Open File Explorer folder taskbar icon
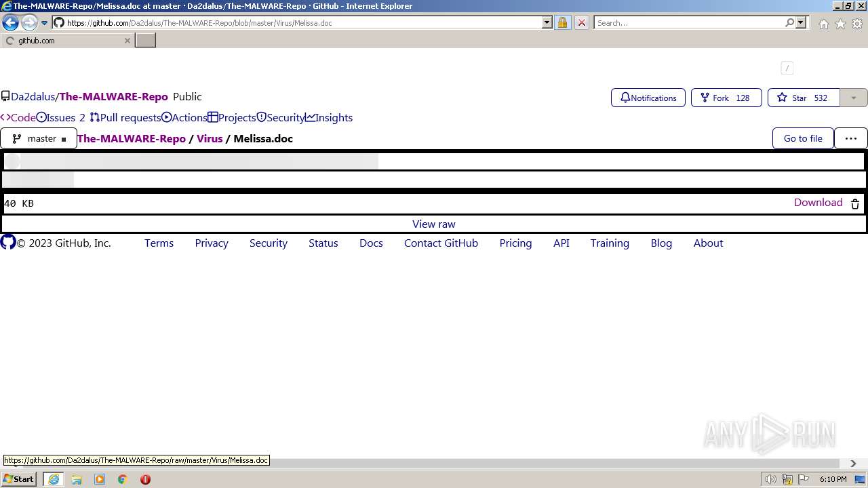 tap(77, 479)
